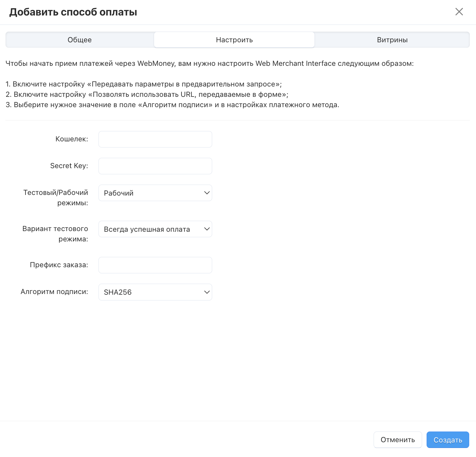Viewport: 476px width, 457px height.
Task: Focus the Кошелек input field
Action: tap(155, 139)
